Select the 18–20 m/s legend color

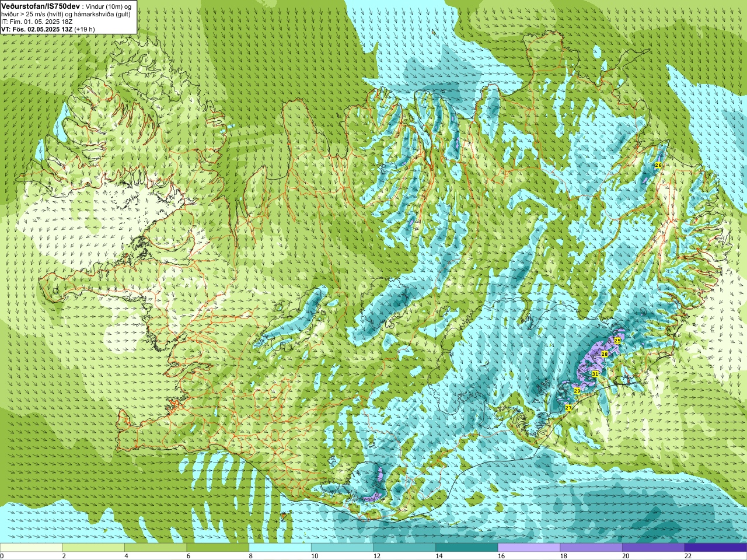(591, 548)
